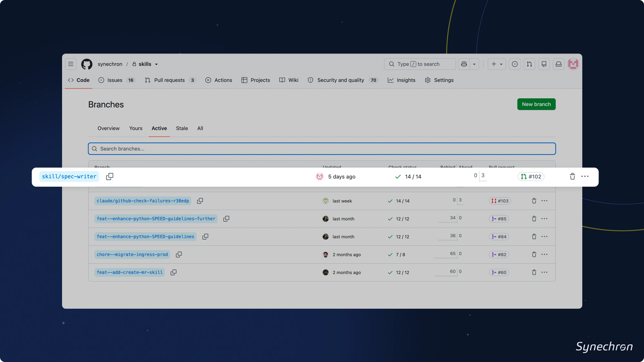Copy the skill/spec-writer branch name
The width and height of the screenshot is (644, 362).
point(109,176)
